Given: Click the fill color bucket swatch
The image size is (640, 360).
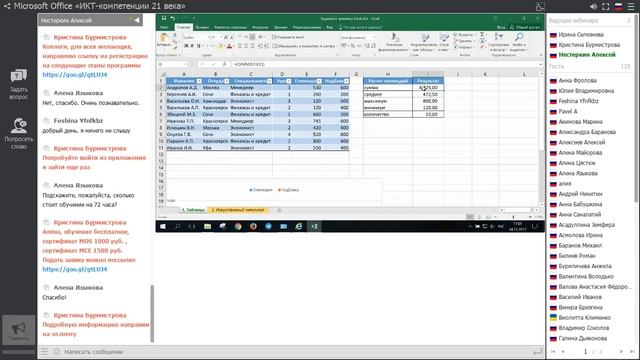Looking at the screenshot, I should click(220, 46).
